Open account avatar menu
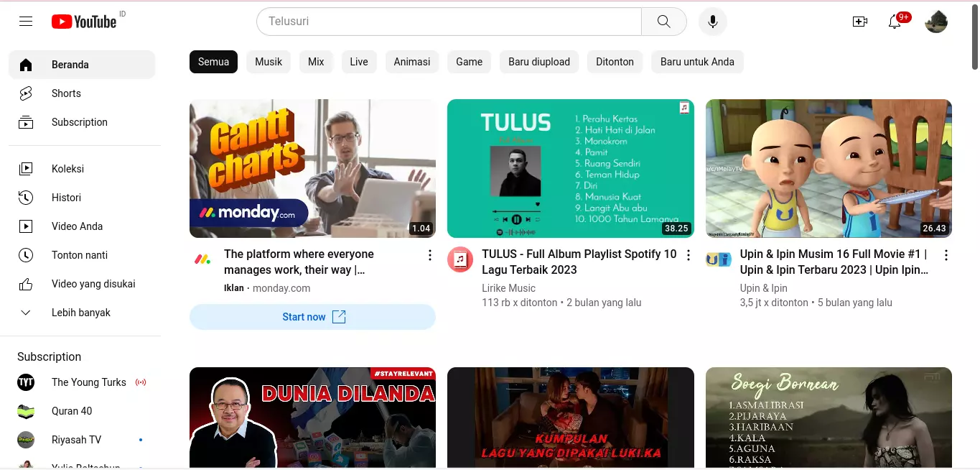 (936, 22)
